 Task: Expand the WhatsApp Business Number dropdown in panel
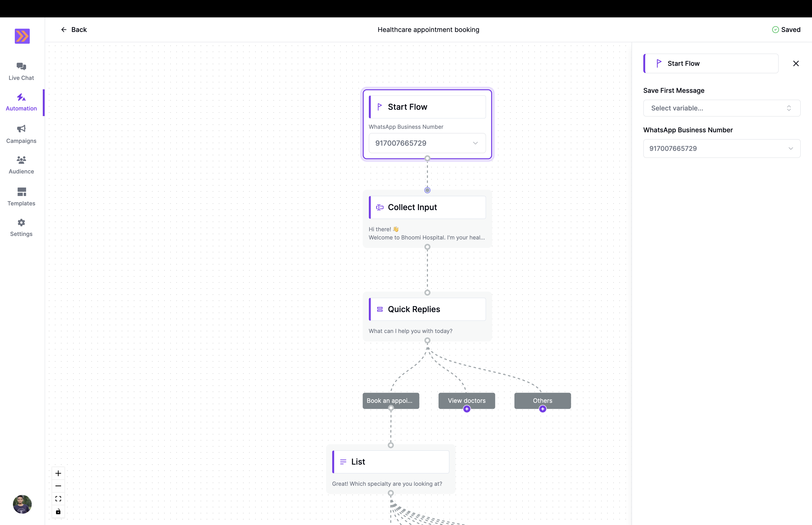(x=721, y=148)
